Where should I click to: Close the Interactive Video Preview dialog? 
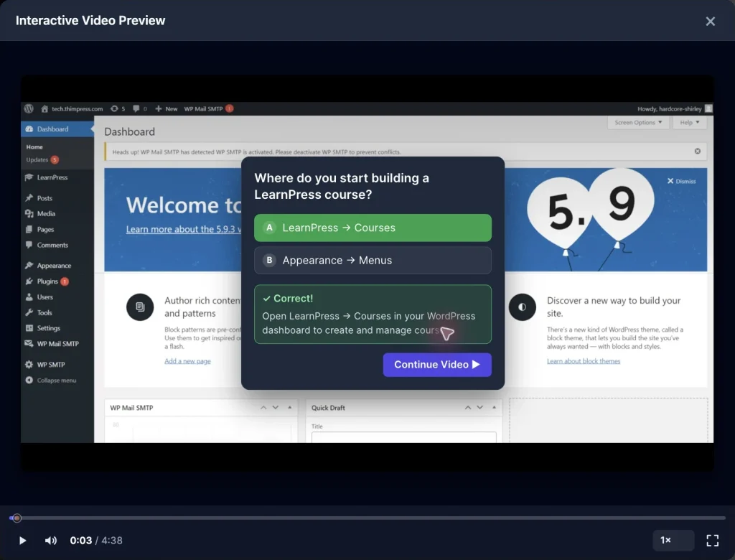coord(710,21)
